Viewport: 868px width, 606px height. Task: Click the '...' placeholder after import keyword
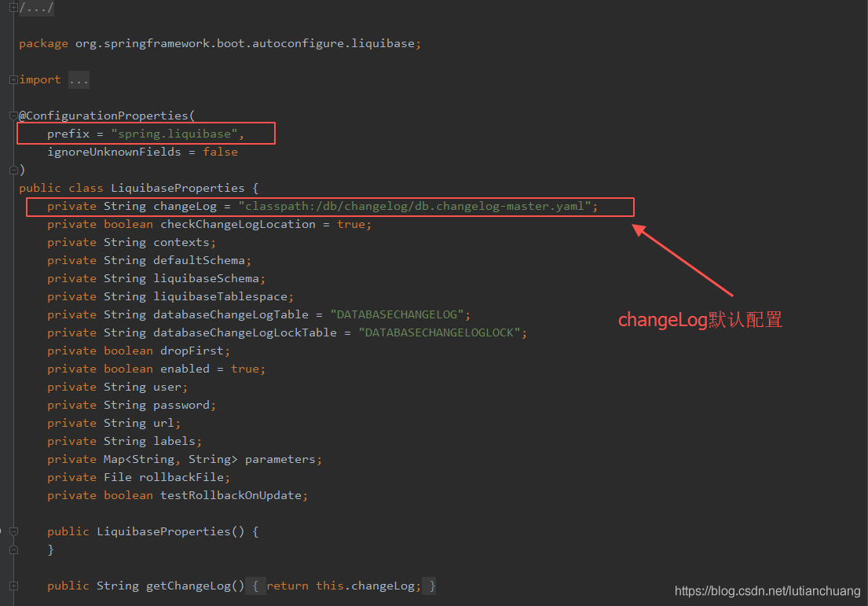pyautogui.click(x=77, y=79)
